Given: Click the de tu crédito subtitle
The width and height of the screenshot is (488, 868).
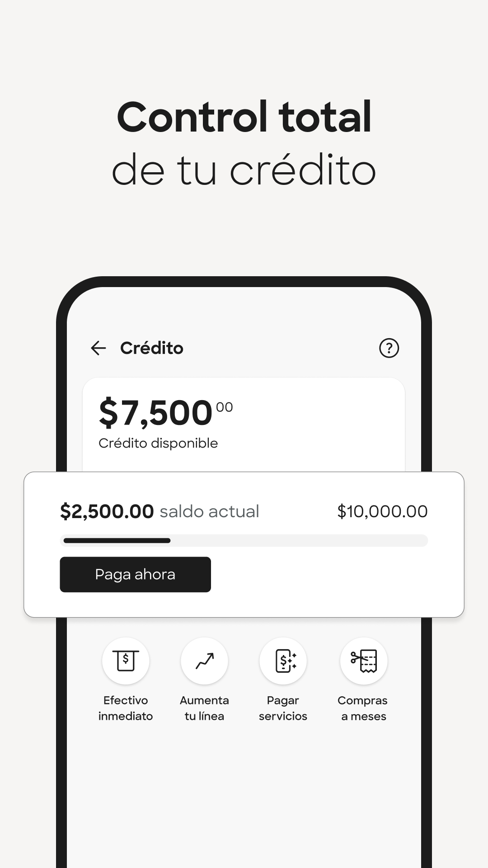Looking at the screenshot, I should [x=244, y=171].
